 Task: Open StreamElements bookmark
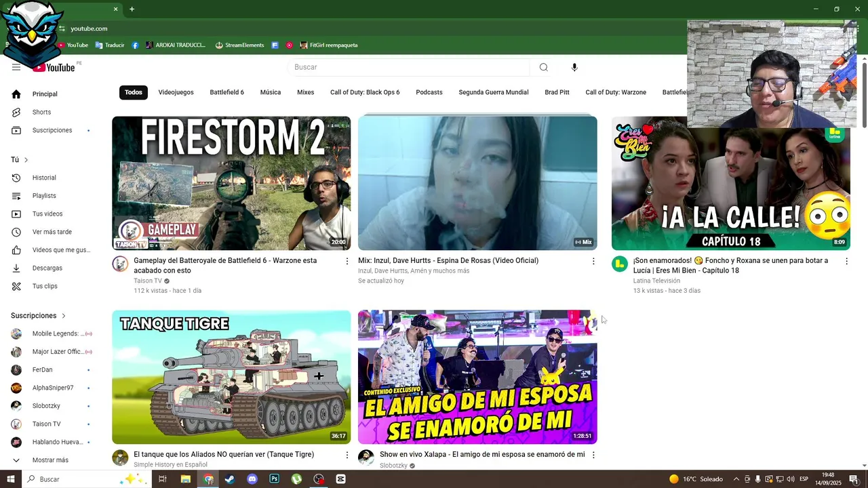point(239,45)
